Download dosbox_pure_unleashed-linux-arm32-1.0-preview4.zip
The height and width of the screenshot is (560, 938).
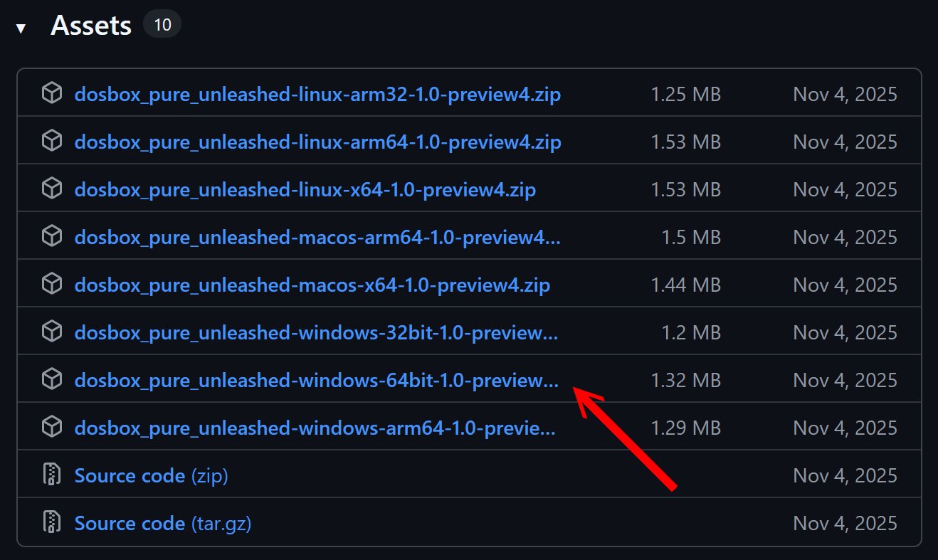click(x=317, y=94)
